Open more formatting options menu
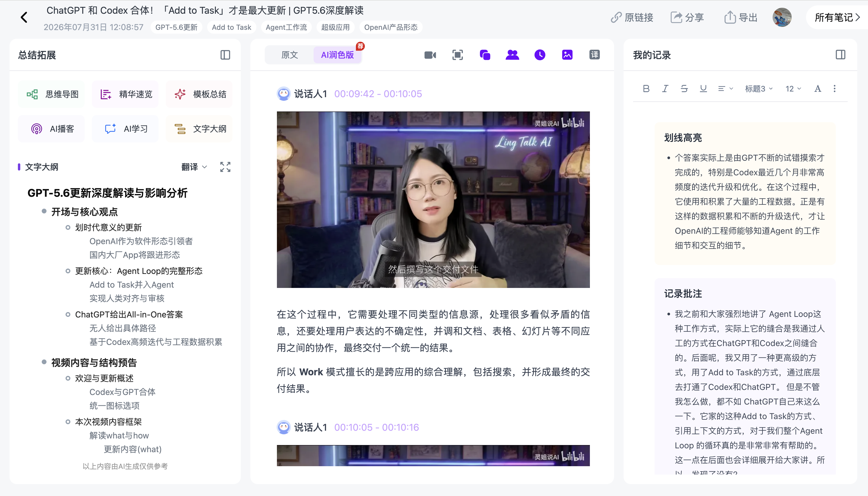The image size is (868, 496). click(x=834, y=89)
